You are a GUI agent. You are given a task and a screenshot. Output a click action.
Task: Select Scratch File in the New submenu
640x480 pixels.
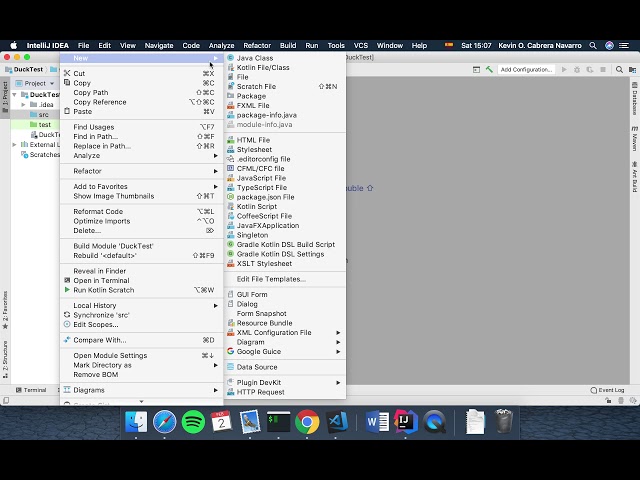coord(284,87)
